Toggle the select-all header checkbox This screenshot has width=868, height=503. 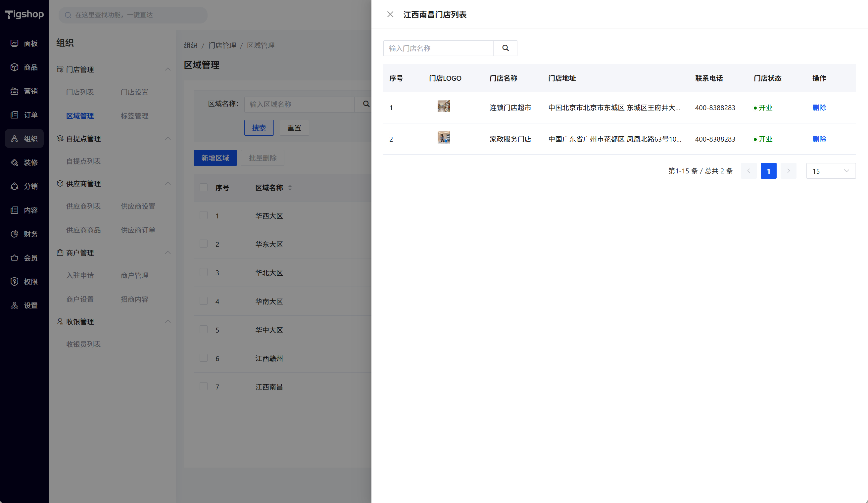tap(204, 187)
